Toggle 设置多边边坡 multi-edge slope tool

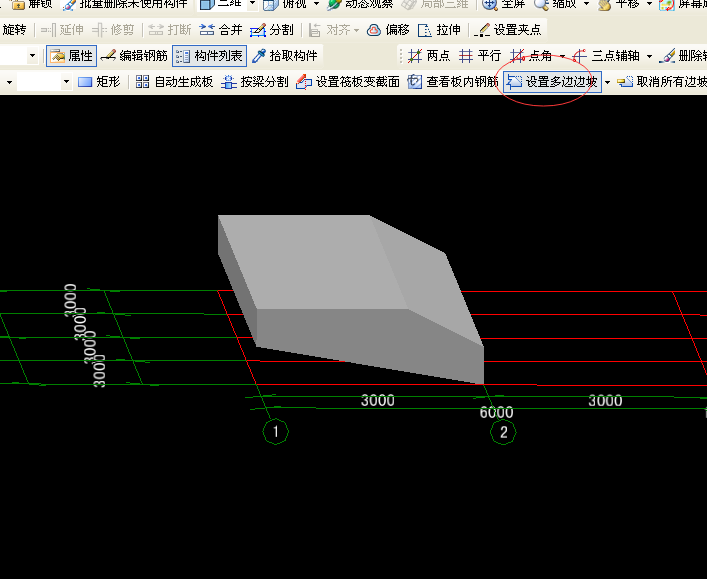tap(552, 82)
